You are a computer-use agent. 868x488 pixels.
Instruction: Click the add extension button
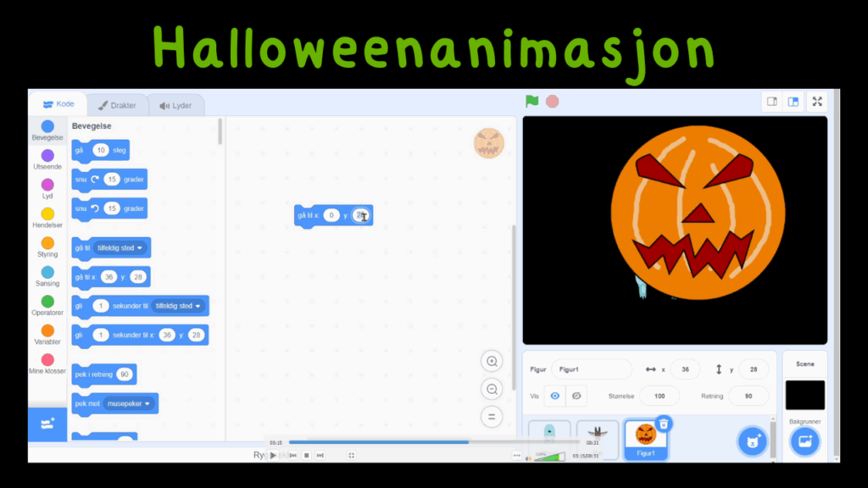tap(47, 424)
